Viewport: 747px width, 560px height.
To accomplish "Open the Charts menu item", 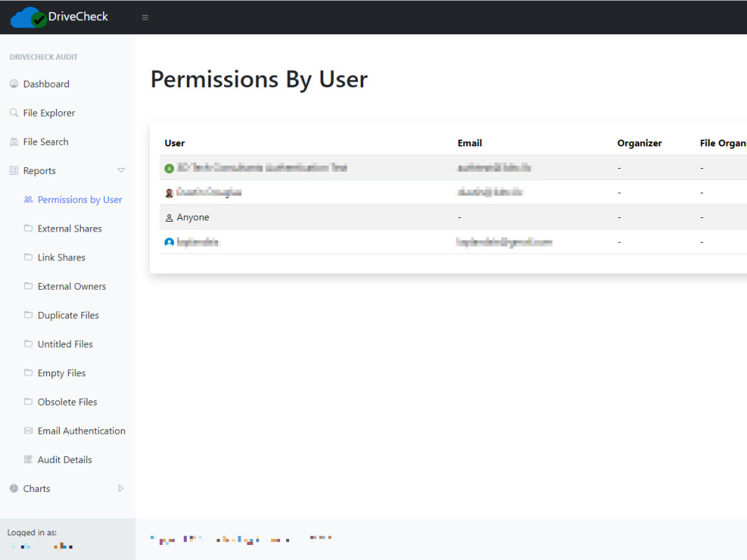I will pyautogui.click(x=37, y=488).
